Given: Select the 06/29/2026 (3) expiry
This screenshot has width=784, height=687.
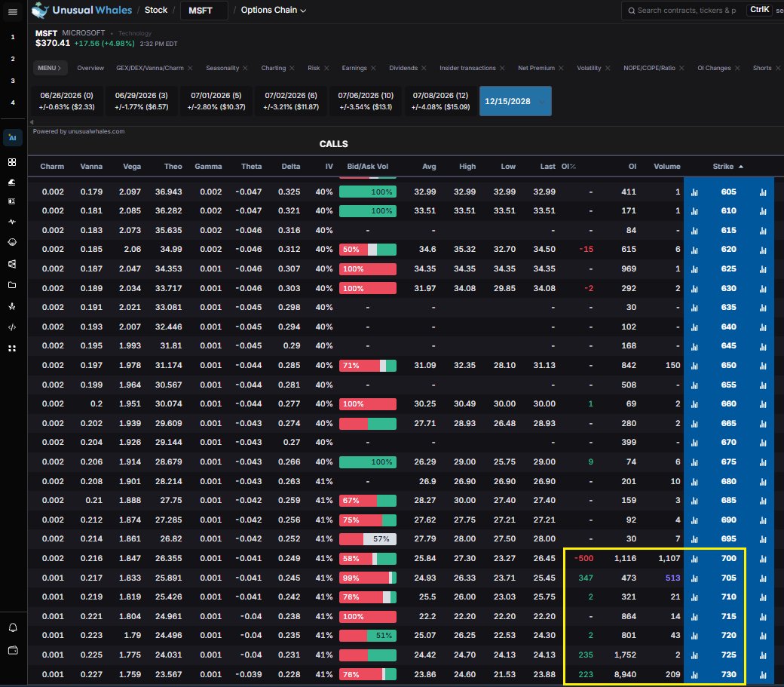Looking at the screenshot, I should [142, 101].
